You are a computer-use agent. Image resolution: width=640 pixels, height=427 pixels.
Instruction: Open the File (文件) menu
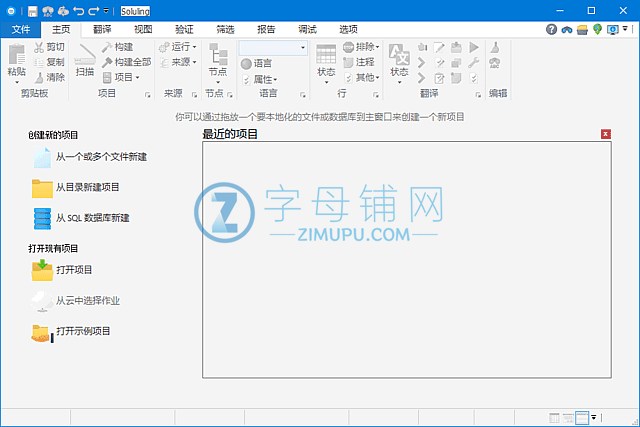(22, 30)
